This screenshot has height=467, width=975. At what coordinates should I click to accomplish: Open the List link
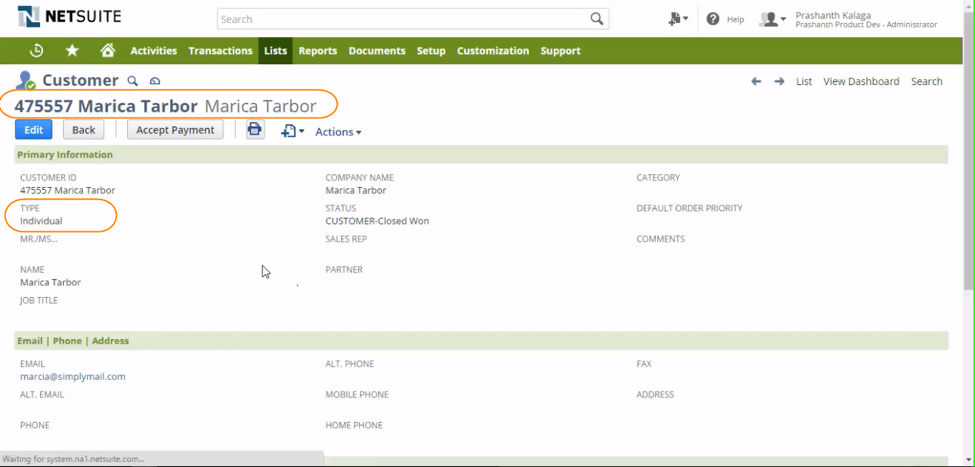tap(804, 81)
